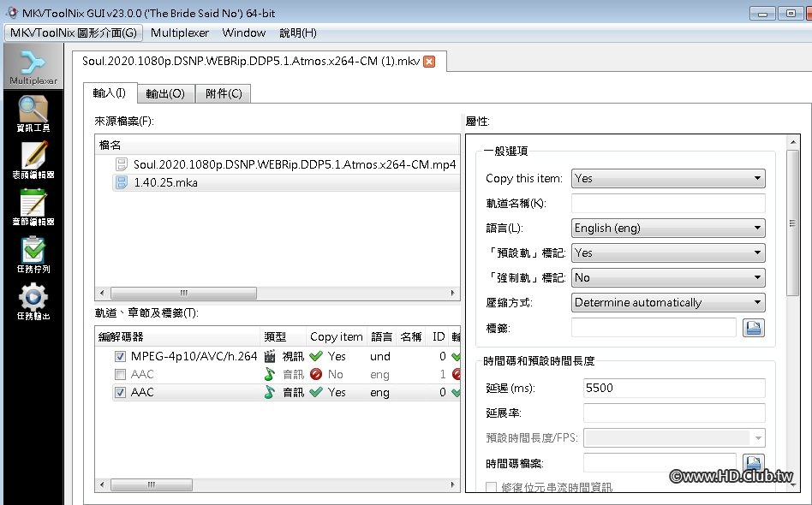The image size is (812, 505).
Task: Click the track name input field
Action: [668, 204]
